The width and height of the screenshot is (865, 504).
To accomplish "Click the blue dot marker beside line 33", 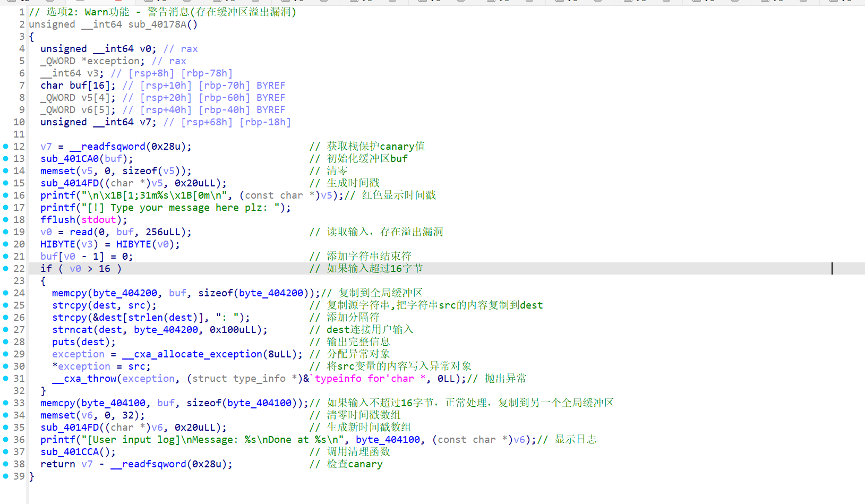I will click(4, 403).
